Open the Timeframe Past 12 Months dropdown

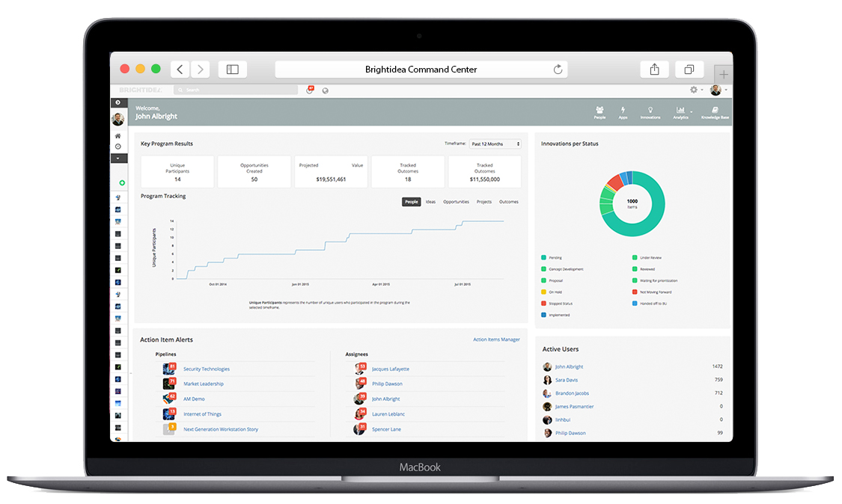point(495,144)
